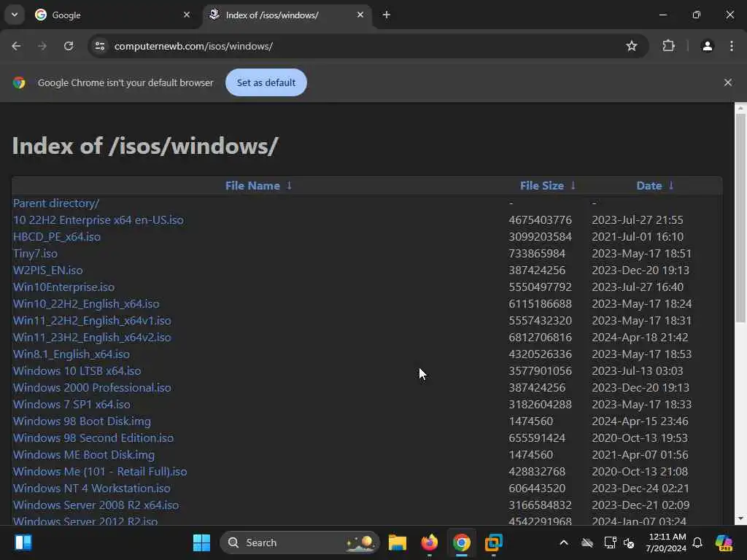Click scrollbar down arrow
Viewport: 747px width, 560px height.
point(740,518)
